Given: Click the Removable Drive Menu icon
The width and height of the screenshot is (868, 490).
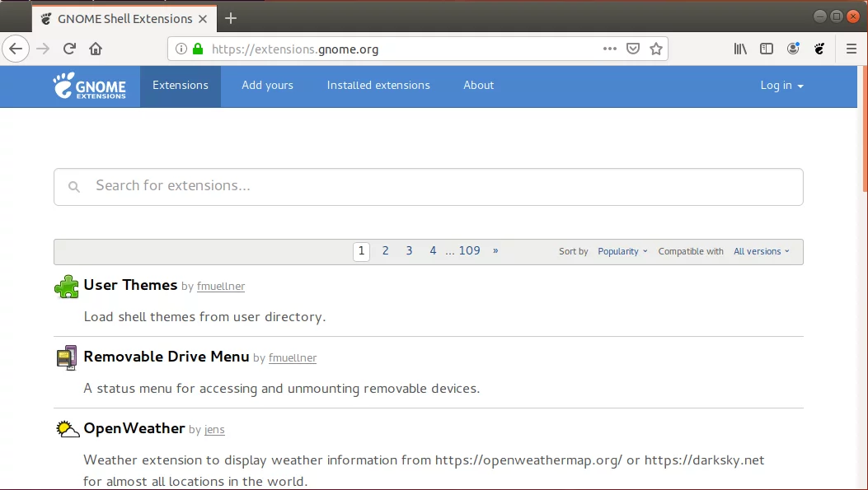Looking at the screenshot, I should (67, 357).
